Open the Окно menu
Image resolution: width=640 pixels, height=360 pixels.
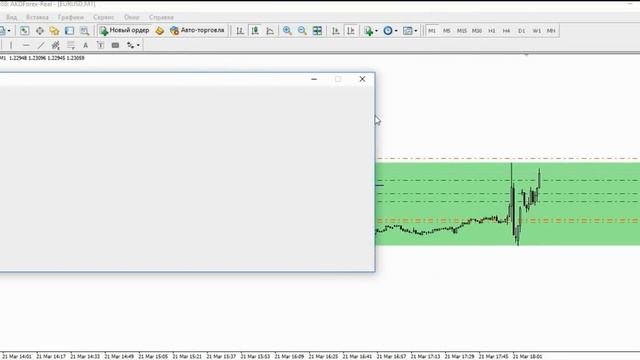pyautogui.click(x=131, y=17)
